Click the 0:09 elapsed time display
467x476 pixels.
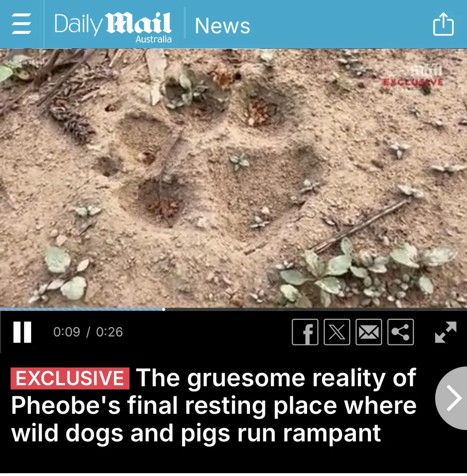67,332
